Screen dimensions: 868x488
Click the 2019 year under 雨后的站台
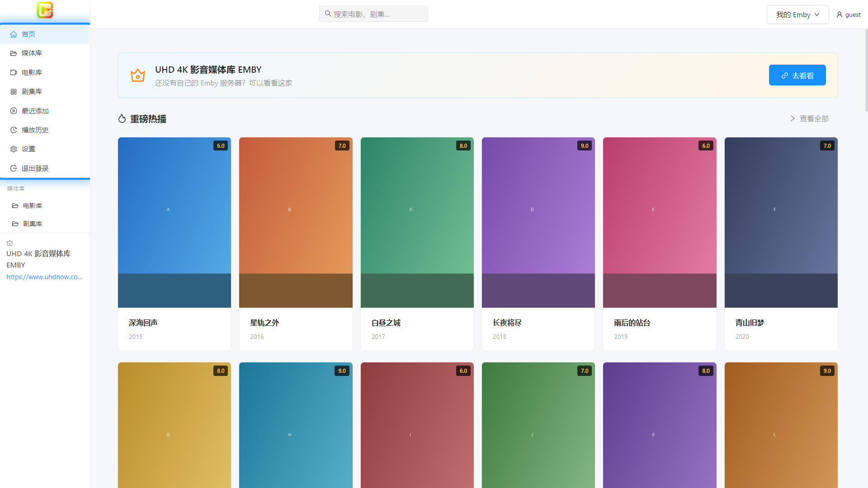point(621,337)
